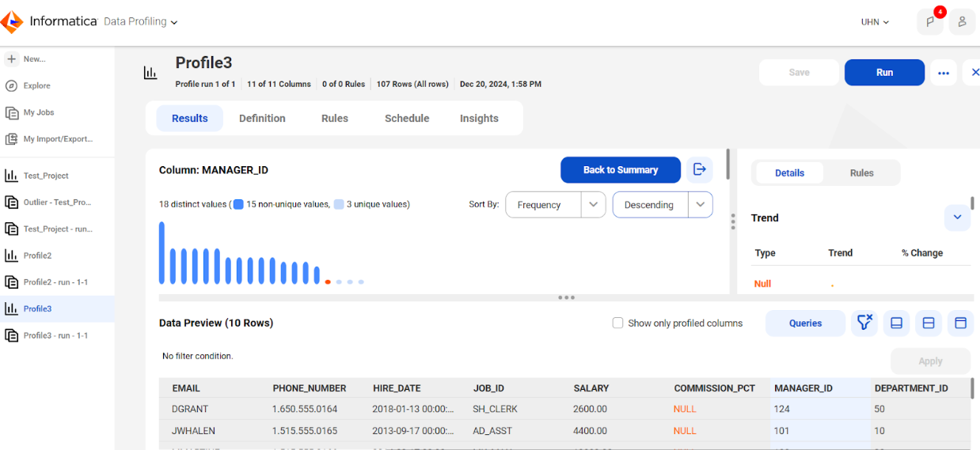Click the MANAGER_ID column header
The width and height of the screenshot is (980, 450).
[803, 388]
